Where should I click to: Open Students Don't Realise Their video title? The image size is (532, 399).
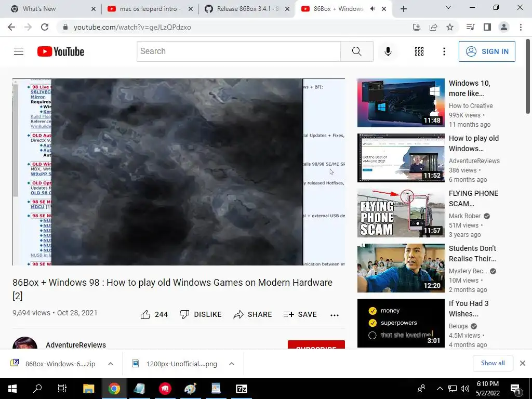pyautogui.click(x=472, y=254)
